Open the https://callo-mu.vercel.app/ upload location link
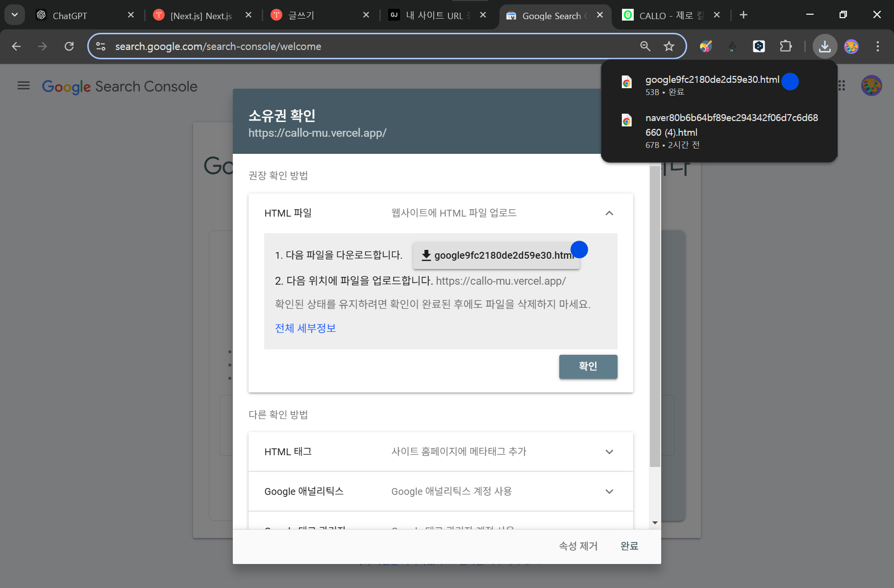This screenshot has width=894, height=588. 501,281
